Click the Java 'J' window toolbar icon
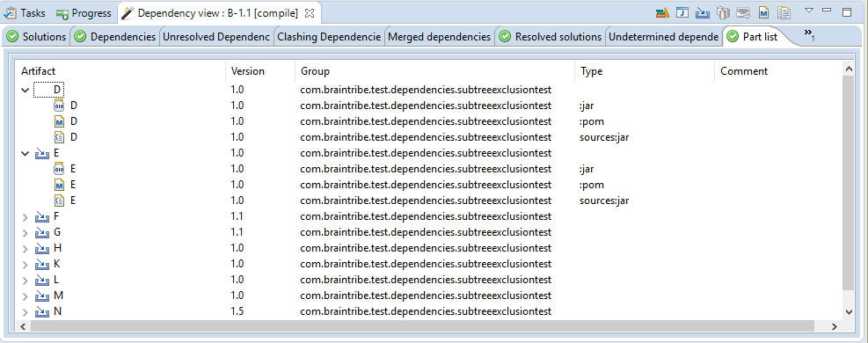Viewport: 868px width, 343px height. point(683,12)
